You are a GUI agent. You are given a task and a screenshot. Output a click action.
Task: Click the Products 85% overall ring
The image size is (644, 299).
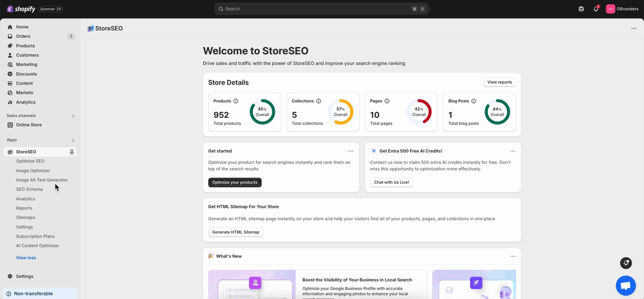click(x=262, y=112)
